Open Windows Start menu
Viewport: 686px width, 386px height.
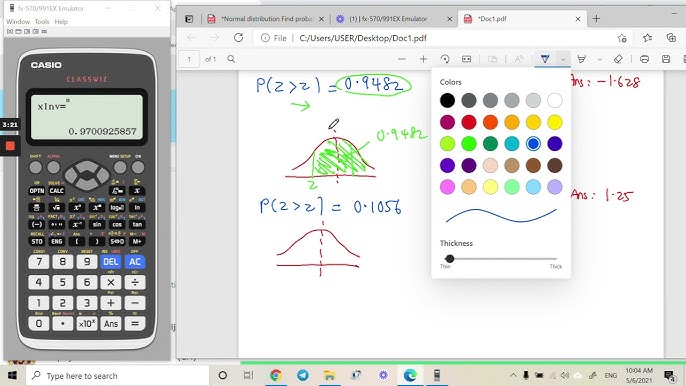(12, 375)
